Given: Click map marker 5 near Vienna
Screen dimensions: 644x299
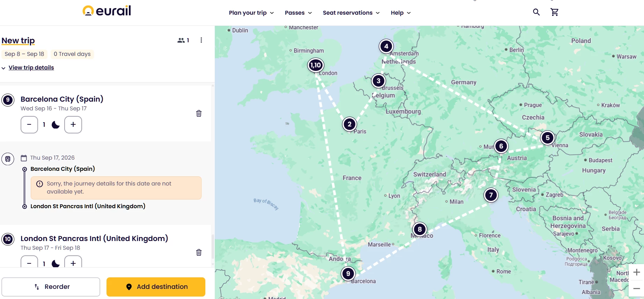Looking at the screenshot, I should (547, 138).
